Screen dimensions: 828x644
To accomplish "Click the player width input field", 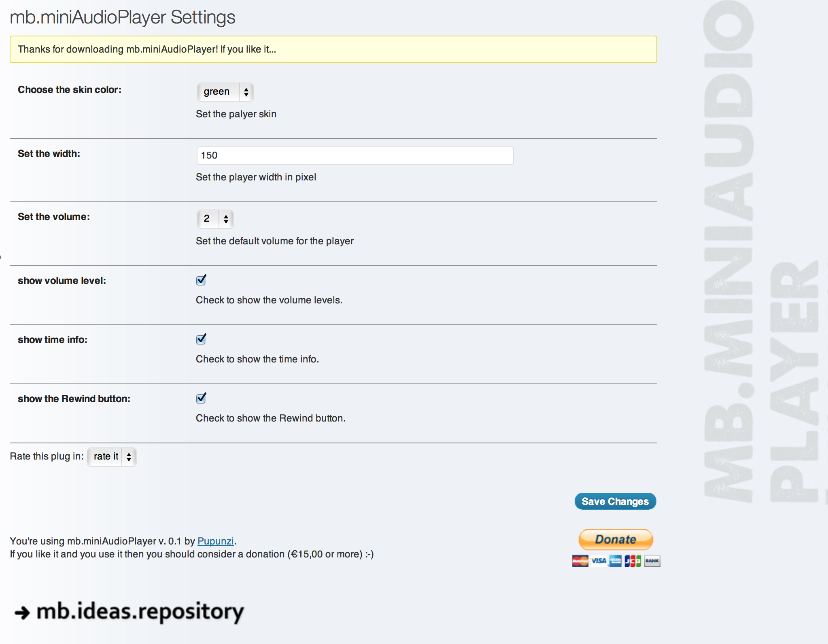I will 355,156.
